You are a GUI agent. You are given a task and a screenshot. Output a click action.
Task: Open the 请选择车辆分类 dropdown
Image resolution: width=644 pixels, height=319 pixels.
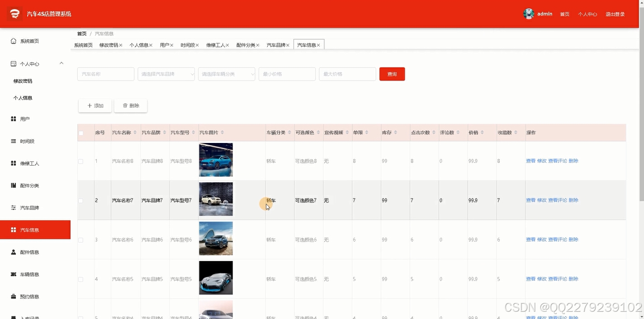coord(227,74)
